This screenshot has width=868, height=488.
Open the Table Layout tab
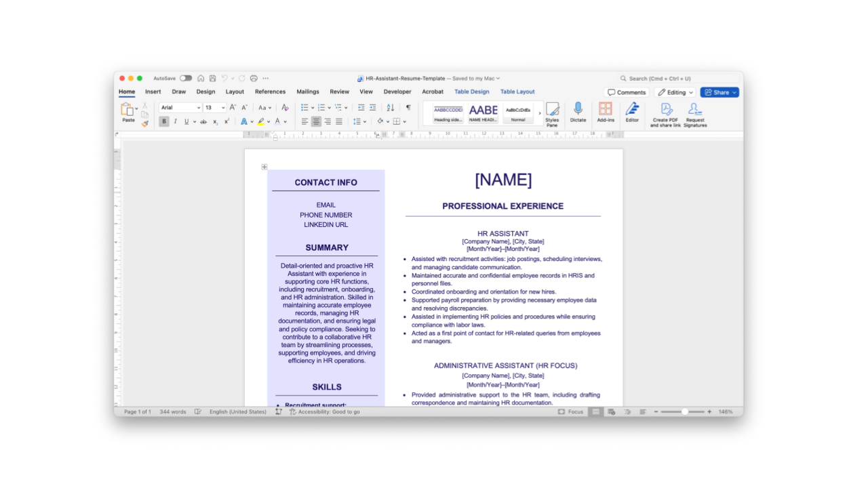[517, 92]
